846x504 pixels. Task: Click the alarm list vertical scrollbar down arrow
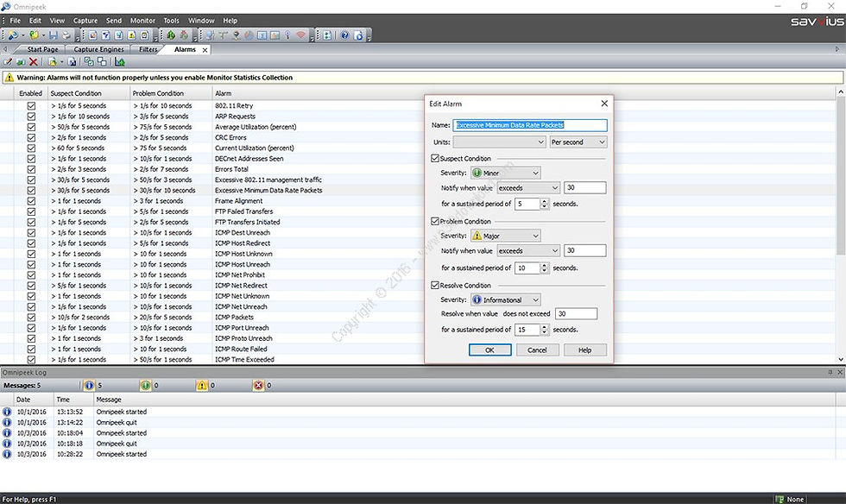point(841,359)
